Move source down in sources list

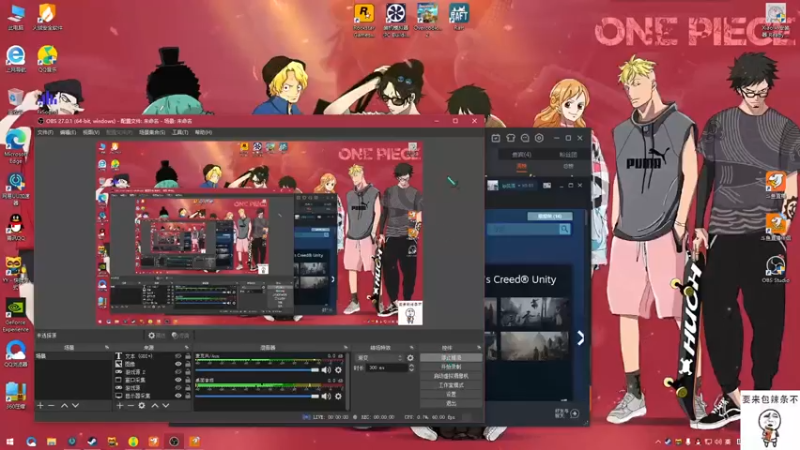pos(166,406)
